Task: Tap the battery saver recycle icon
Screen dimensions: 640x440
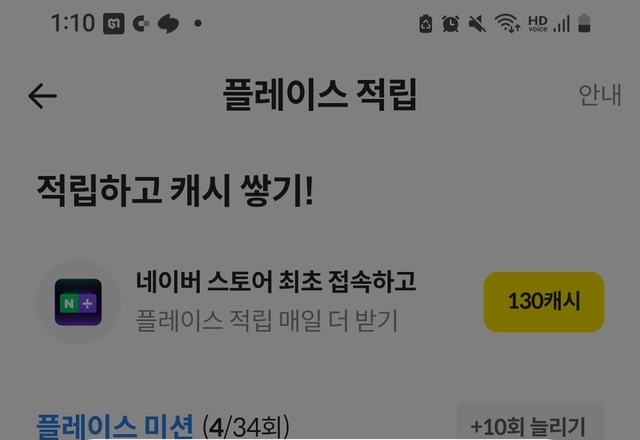Action: pyautogui.click(x=426, y=24)
